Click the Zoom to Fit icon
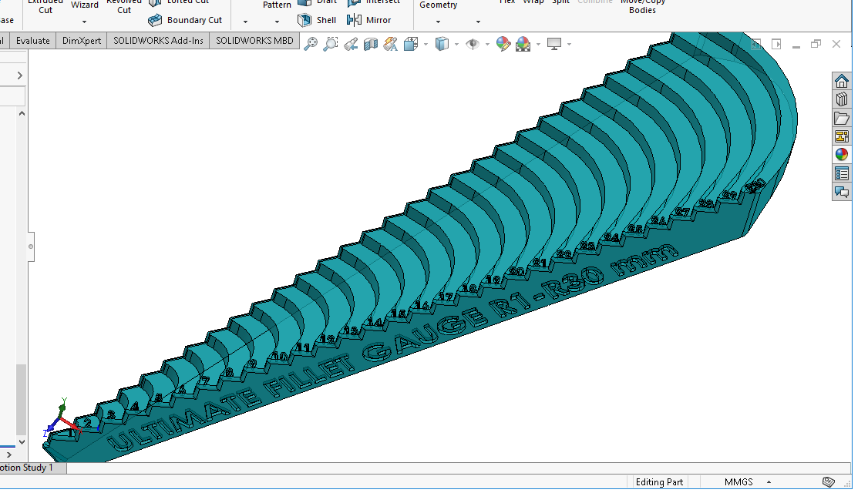This screenshot has height=493, width=868. point(311,44)
